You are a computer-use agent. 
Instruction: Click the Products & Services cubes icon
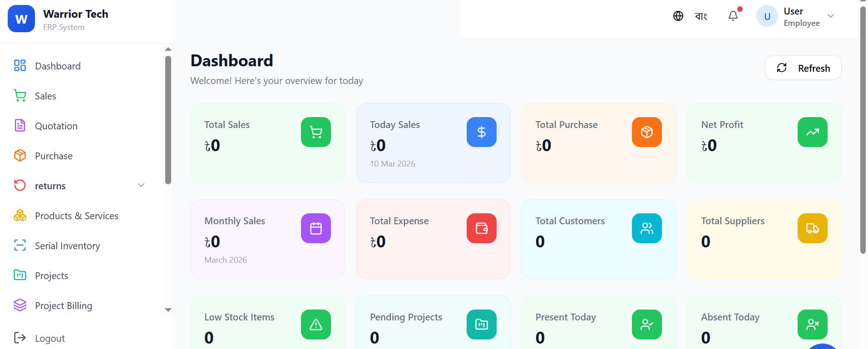click(x=20, y=215)
